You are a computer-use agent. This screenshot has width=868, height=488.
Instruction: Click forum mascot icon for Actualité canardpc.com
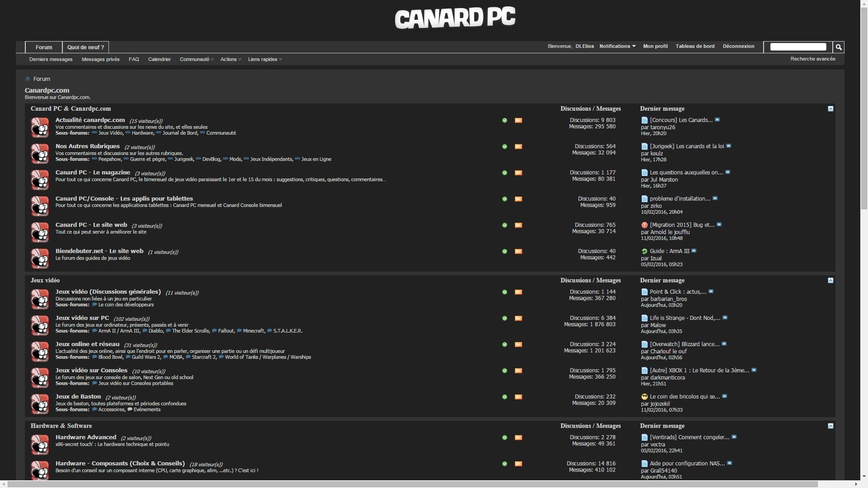40,127
